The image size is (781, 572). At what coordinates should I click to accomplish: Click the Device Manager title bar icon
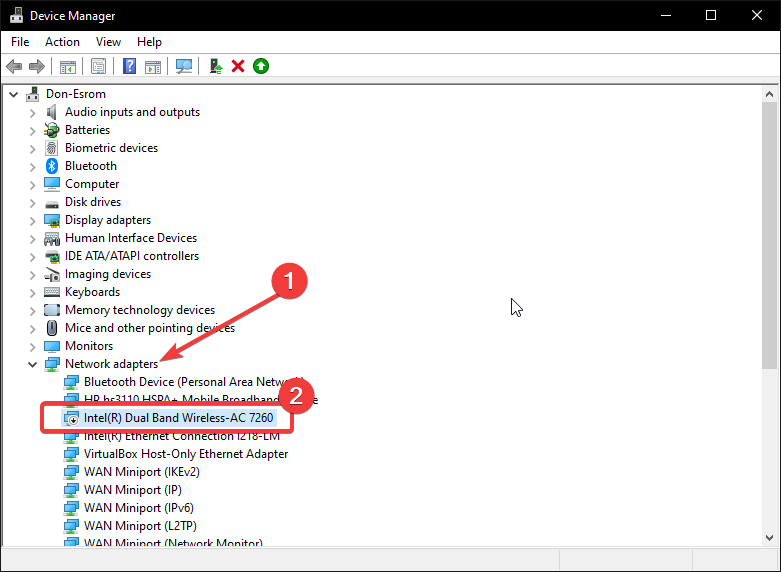16,15
